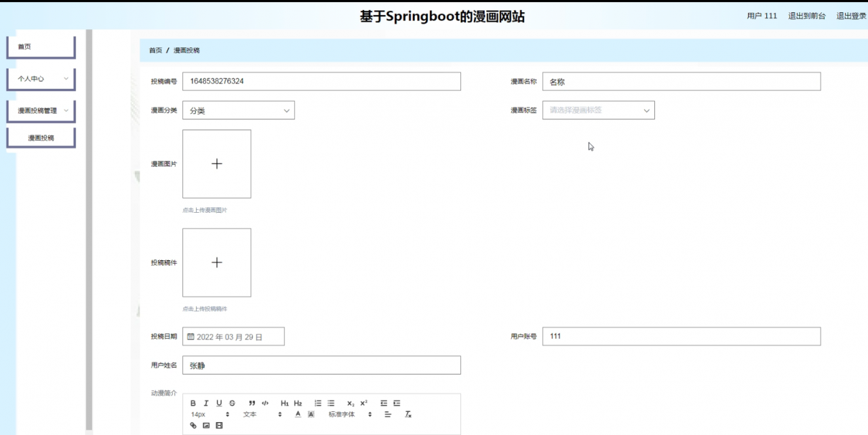The image size is (868, 435).
Task: Apply Heading 2 (H2) style
Action: point(298,403)
